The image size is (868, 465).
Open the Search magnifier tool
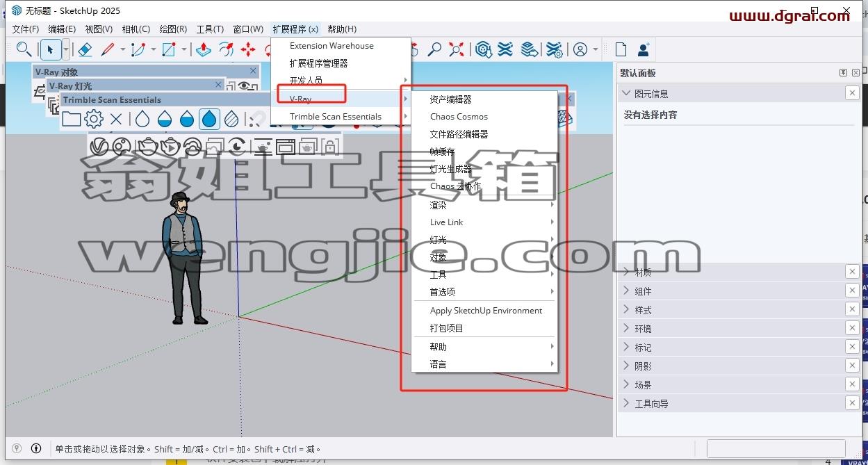[x=24, y=49]
